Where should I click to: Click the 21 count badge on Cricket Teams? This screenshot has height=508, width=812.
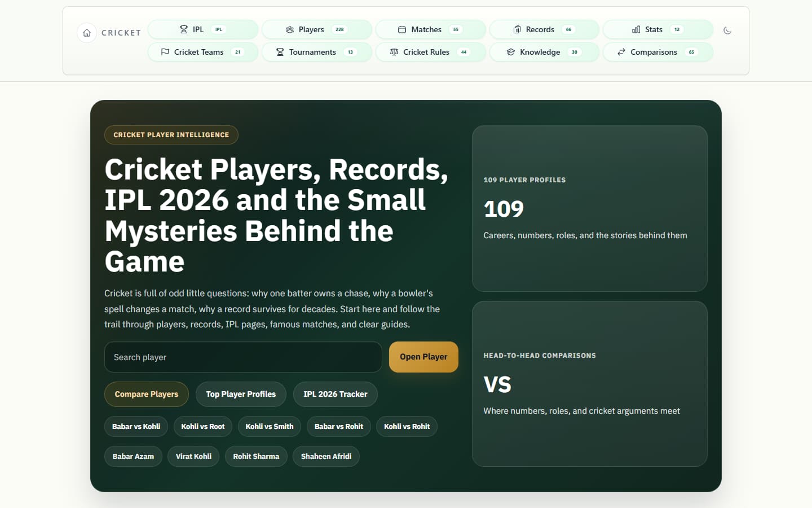pyautogui.click(x=237, y=52)
